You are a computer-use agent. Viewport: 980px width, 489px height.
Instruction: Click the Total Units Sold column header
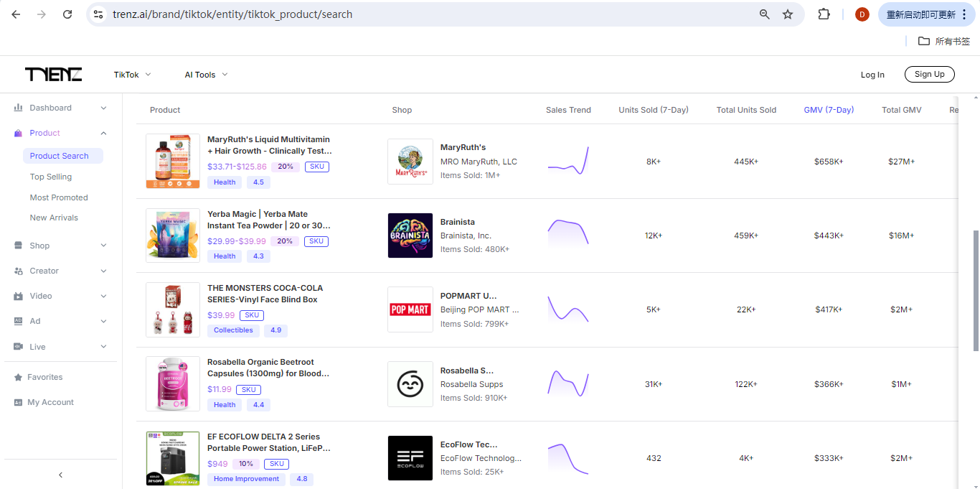[x=746, y=110]
